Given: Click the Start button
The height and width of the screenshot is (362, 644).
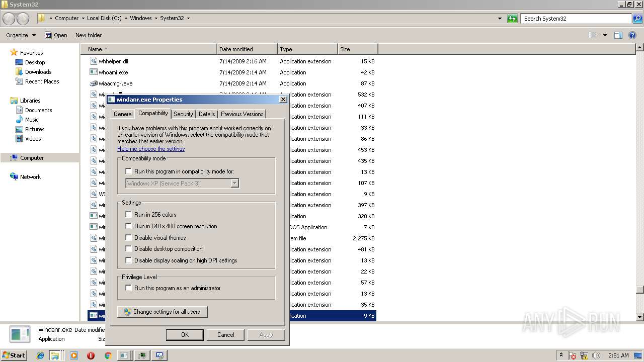Looking at the screenshot, I should (14, 355).
